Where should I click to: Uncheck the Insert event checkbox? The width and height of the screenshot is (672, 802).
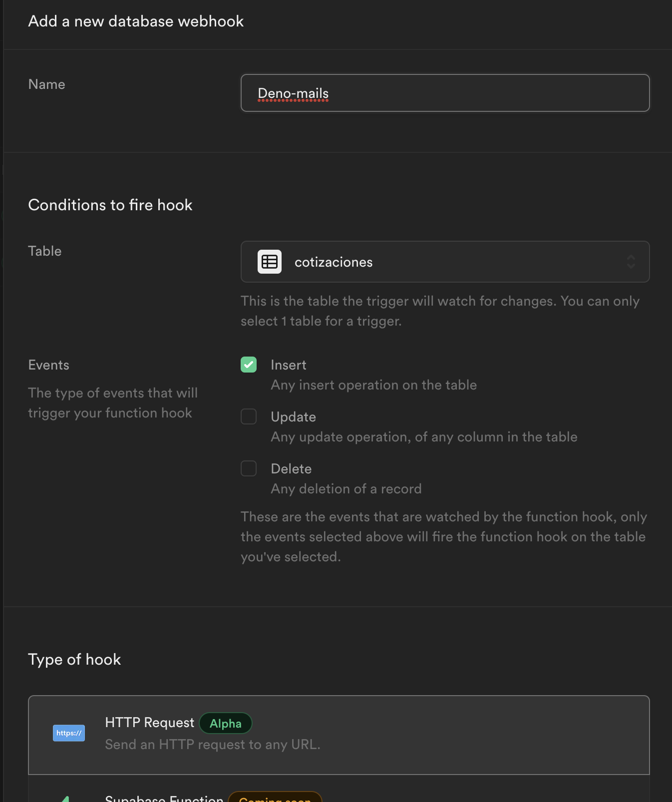pos(249,365)
